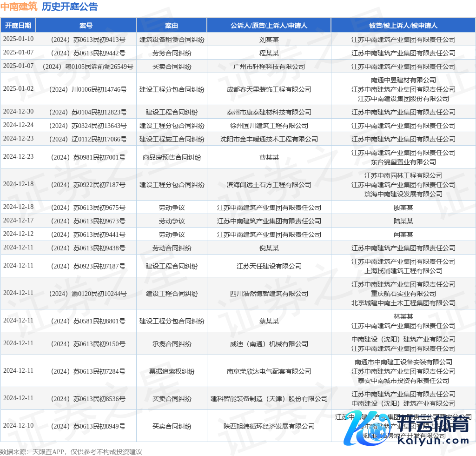Screen dimensions: 476x456
Task: Click case number (2024)渝0120民初10244号
Action: (x=86, y=294)
